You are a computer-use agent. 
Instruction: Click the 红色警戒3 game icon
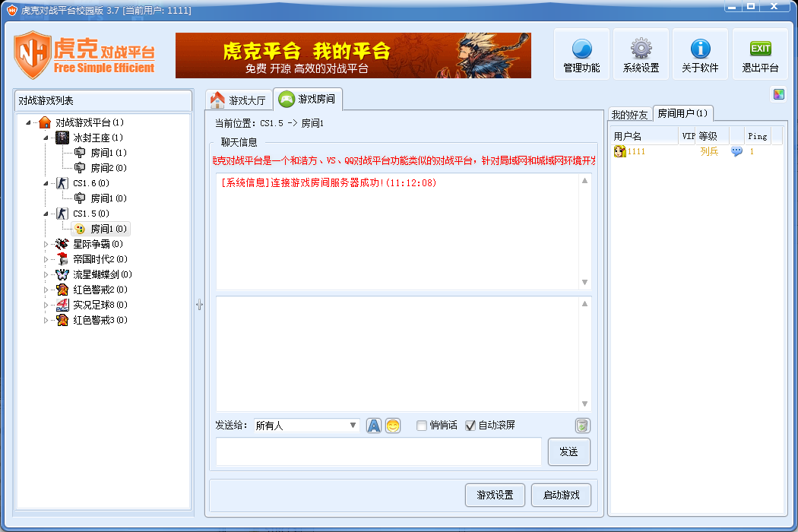pyautogui.click(x=62, y=320)
